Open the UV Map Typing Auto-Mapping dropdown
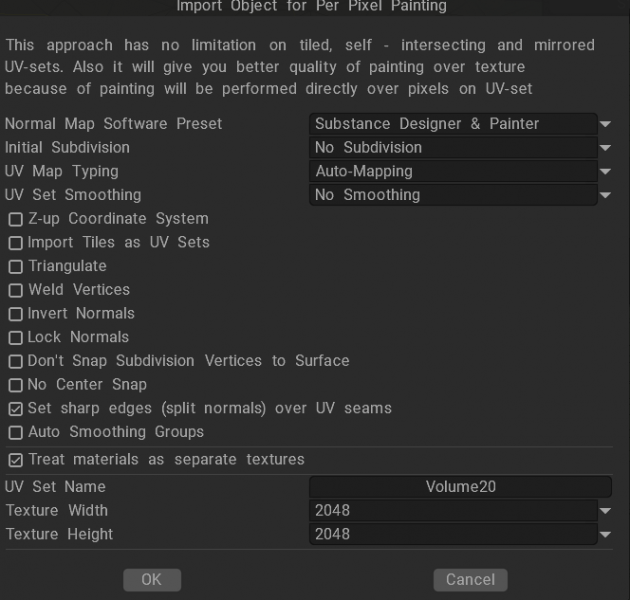The height and width of the screenshot is (600, 630). (460, 171)
